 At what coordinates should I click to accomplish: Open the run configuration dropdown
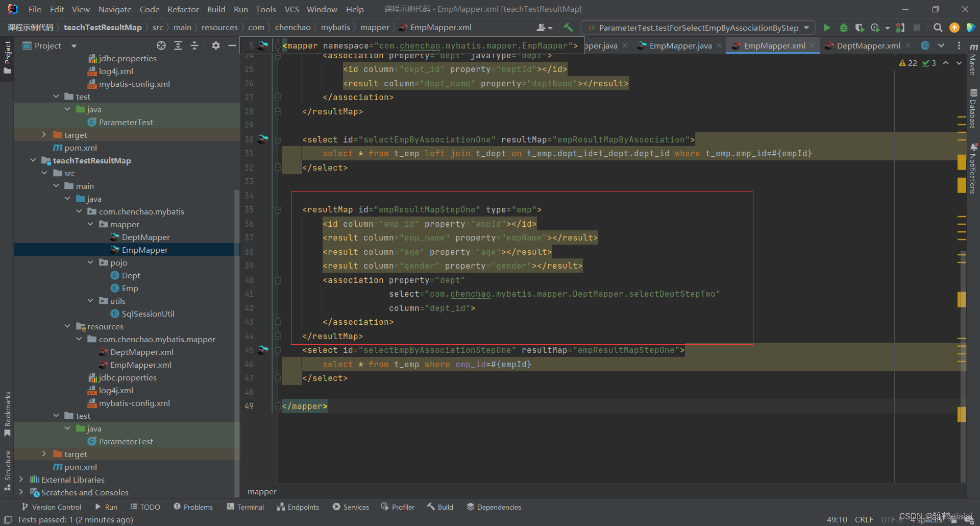(697, 28)
